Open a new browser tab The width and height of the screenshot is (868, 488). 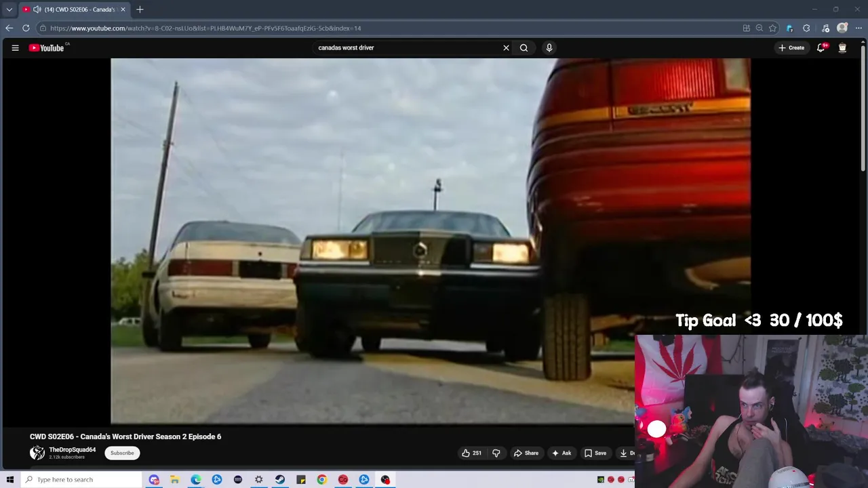140,9
